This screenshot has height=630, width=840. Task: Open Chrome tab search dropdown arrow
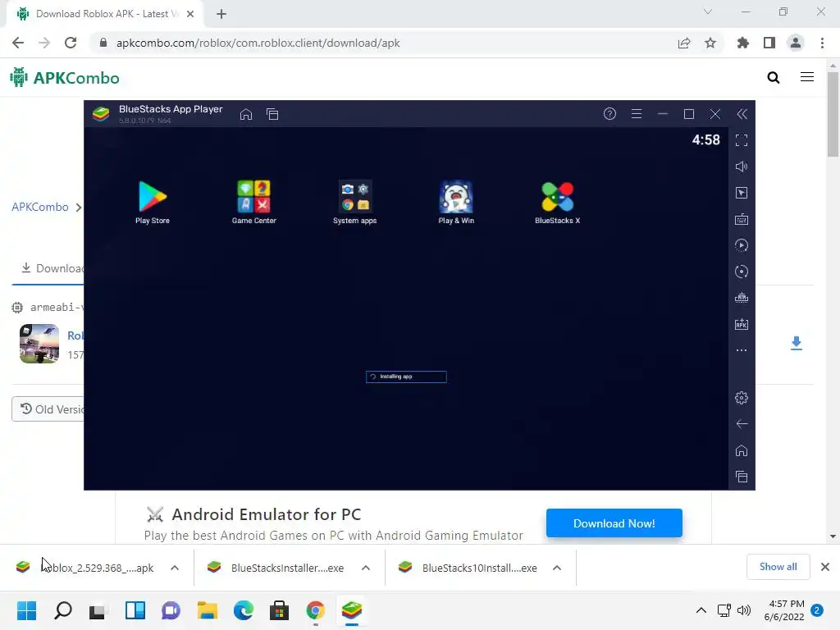pyautogui.click(x=708, y=11)
